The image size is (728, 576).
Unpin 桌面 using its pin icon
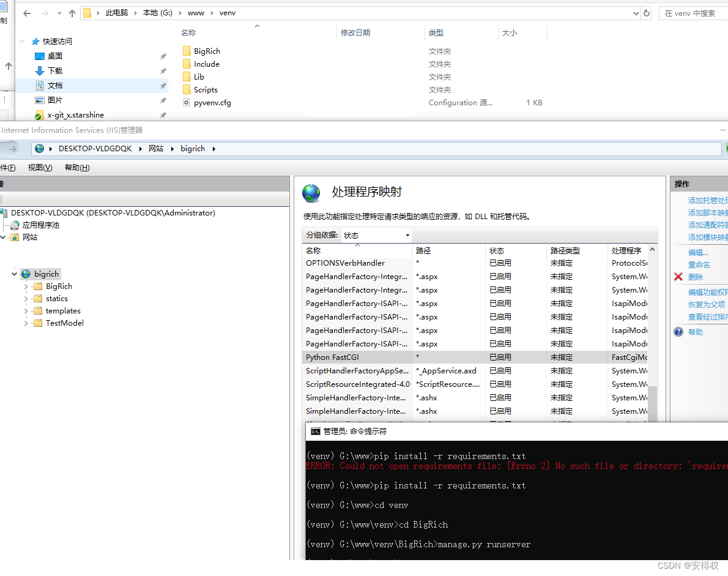(x=163, y=56)
